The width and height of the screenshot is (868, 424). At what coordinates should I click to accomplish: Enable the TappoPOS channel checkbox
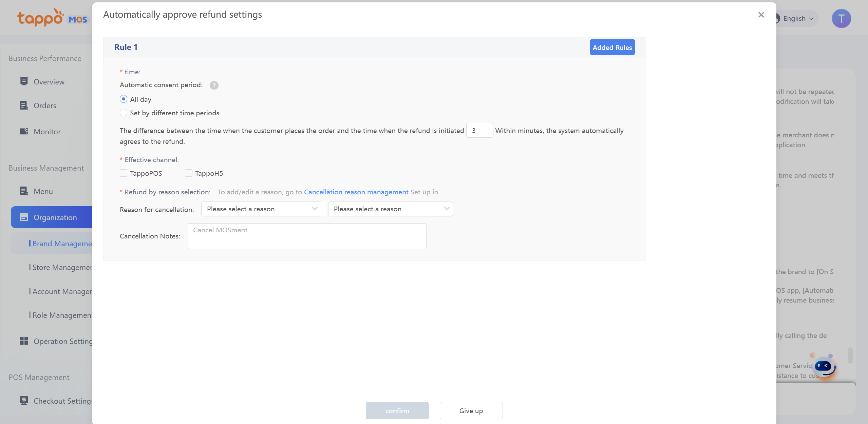(124, 173)
